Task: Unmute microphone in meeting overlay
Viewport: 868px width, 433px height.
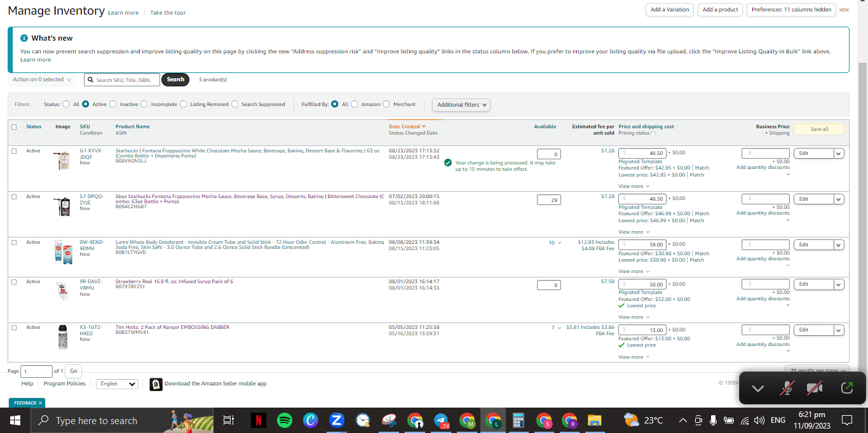Action: [x=787, y=388]
